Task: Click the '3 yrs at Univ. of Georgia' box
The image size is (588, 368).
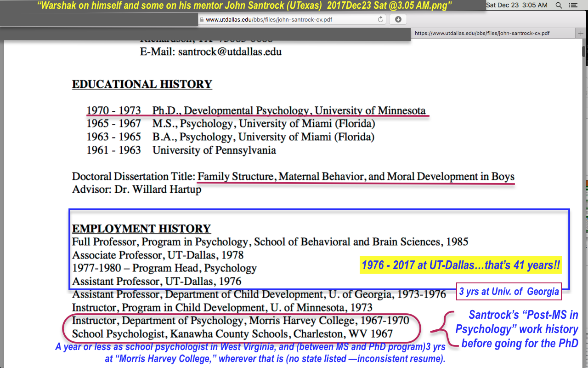Action: [509, 291]
